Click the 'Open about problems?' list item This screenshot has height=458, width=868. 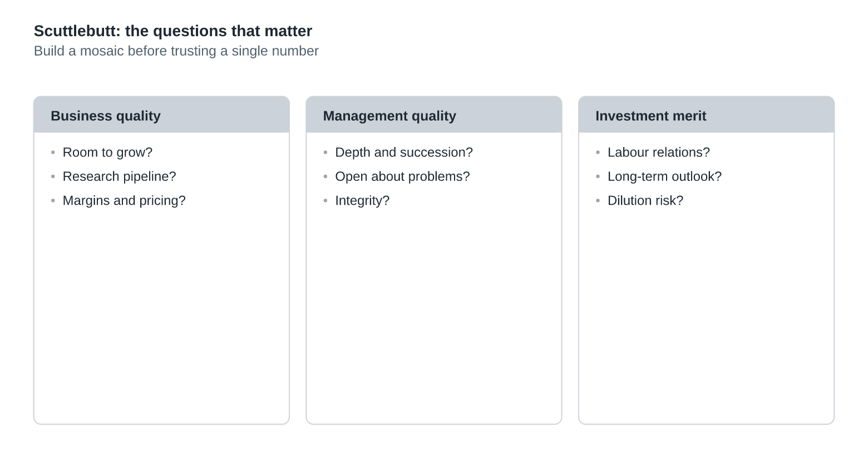pos(402,176)
